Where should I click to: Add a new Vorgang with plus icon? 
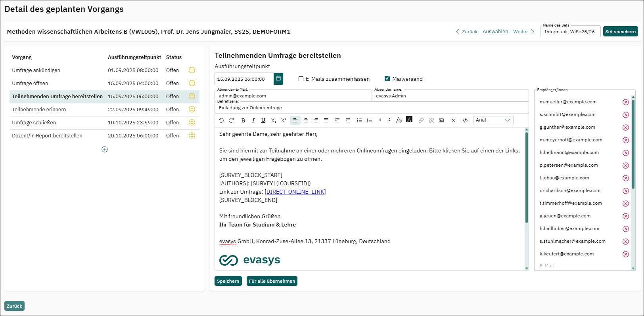[105, 149]
